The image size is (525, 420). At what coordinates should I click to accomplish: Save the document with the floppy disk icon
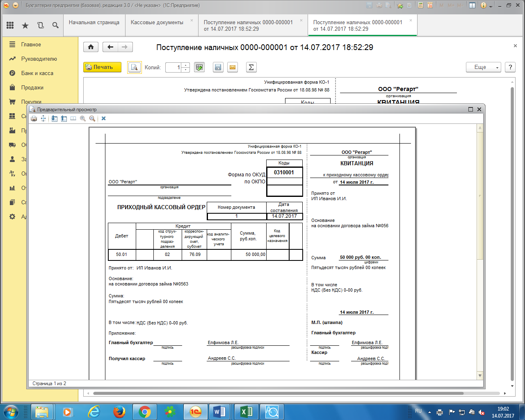click(218, 67)
